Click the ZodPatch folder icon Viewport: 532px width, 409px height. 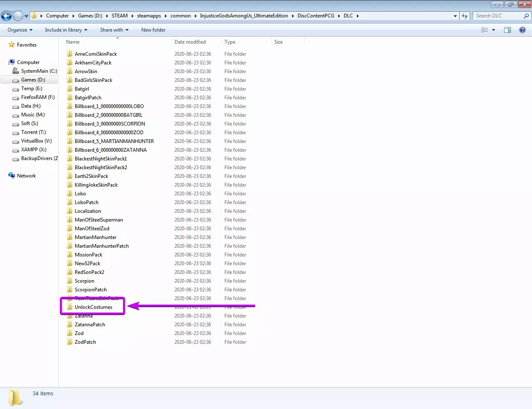[69, 342]
